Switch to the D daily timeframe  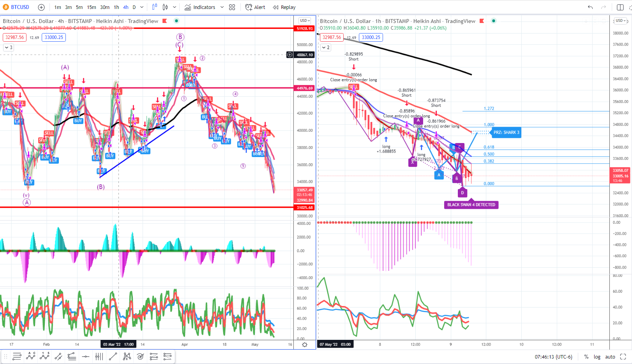click(134, 7)
